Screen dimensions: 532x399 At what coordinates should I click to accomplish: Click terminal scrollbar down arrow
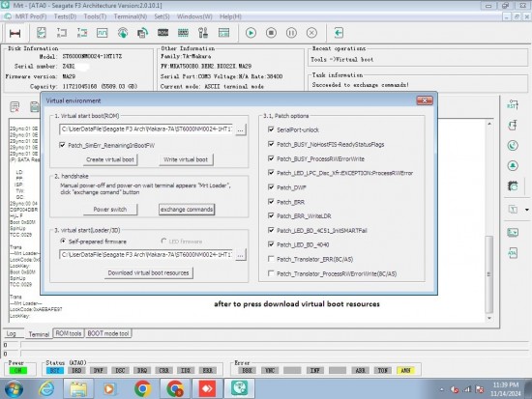point(488,318)
